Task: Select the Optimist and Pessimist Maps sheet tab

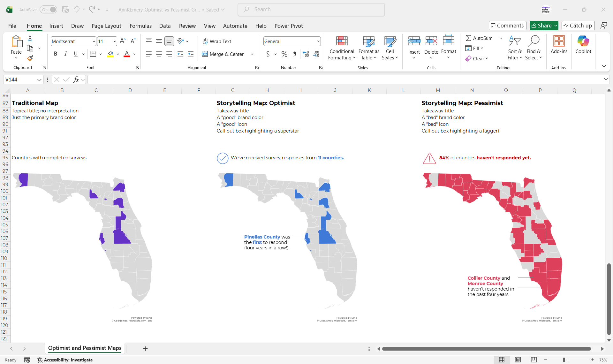Action: [x=85, y=348]
